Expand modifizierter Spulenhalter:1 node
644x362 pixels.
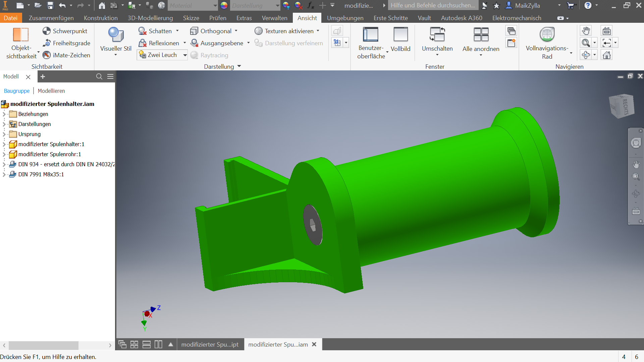pos(4,144)
